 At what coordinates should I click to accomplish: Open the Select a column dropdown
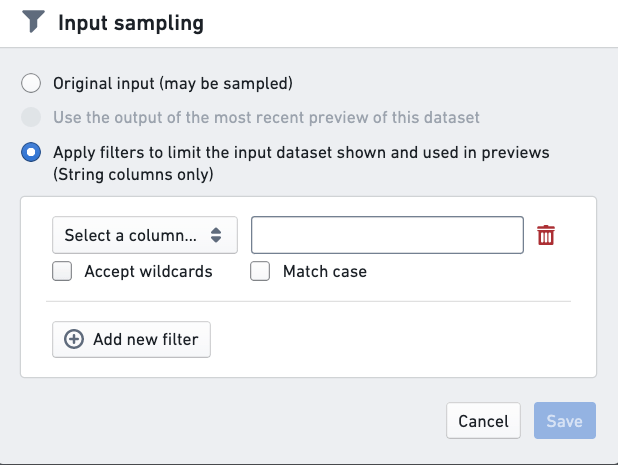point(144,235)
